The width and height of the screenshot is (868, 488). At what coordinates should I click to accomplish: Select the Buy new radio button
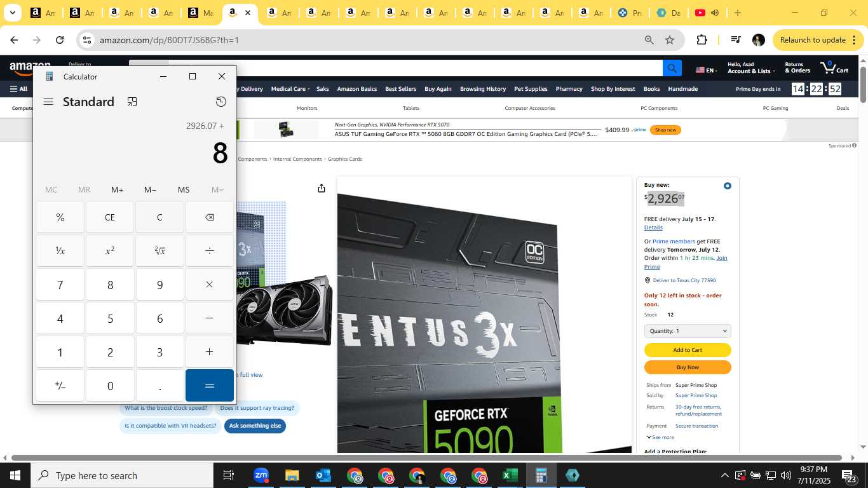click(x=727, y=186)
